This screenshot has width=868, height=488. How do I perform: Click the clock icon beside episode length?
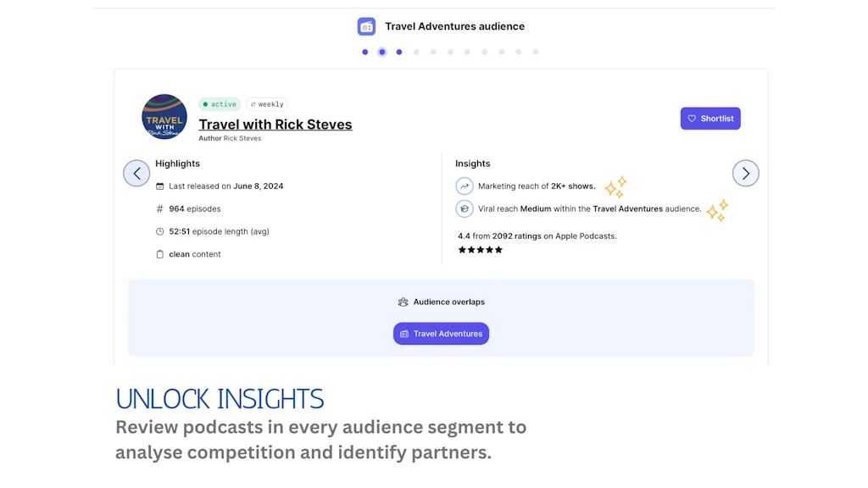(160, 231)
